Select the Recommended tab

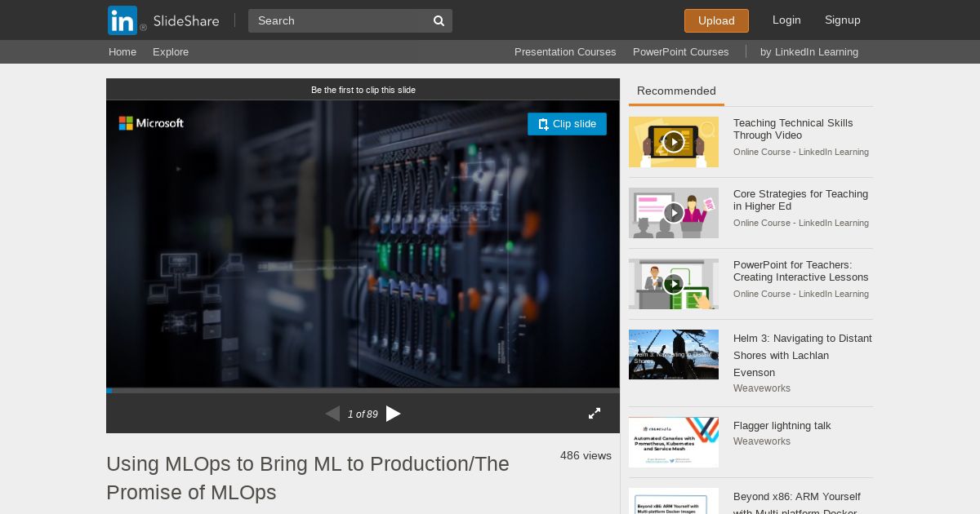(x=676, y=91)
